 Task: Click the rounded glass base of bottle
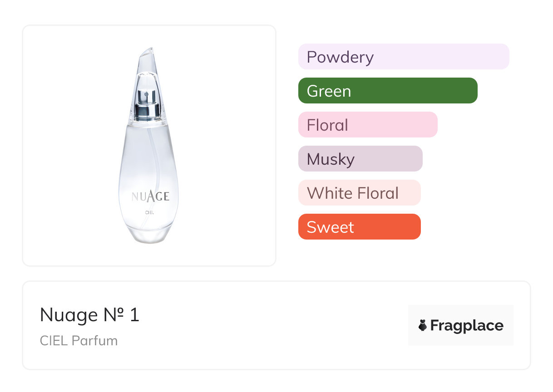[x=150, y=234]
